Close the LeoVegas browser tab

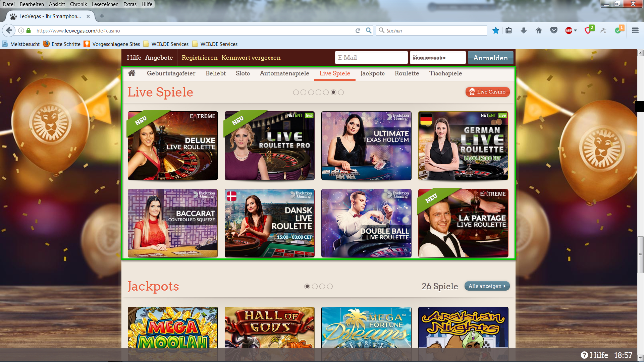click(x=88, y=16)
